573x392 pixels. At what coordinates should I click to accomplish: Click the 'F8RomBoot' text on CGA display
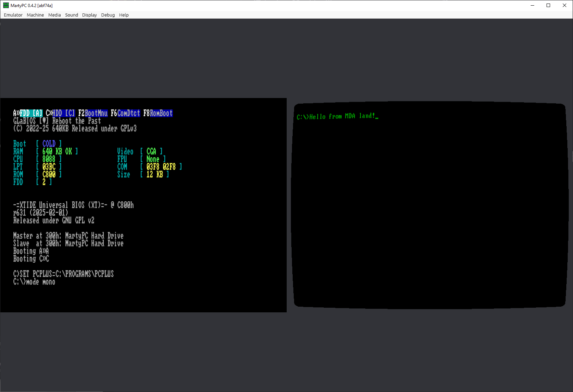pyautogui.click(x=158, y=113)
